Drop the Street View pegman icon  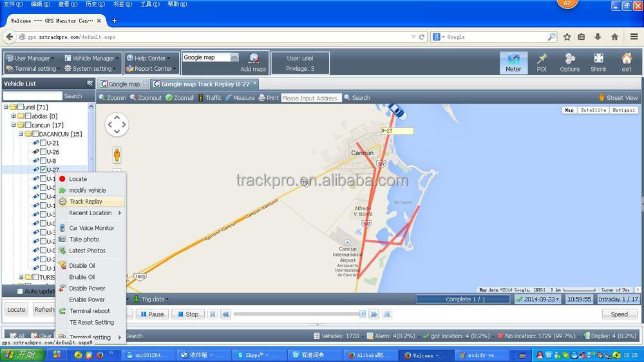coord(117,155)
